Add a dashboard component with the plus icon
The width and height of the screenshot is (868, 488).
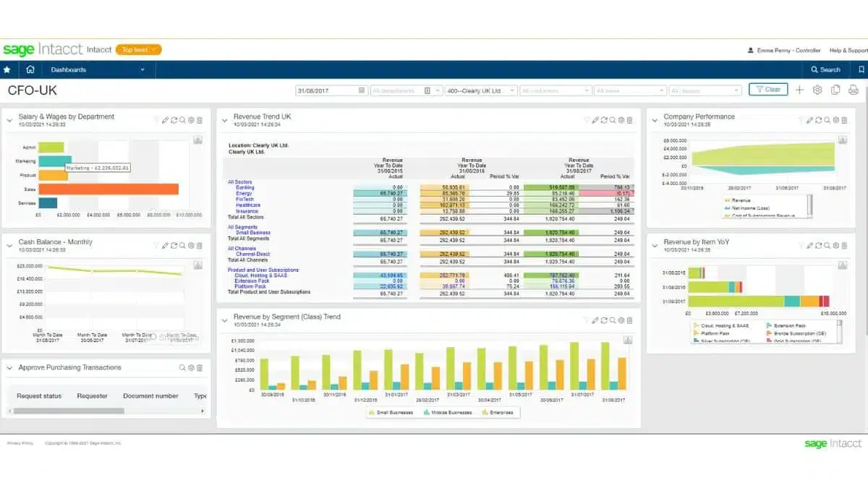(799, 90)
